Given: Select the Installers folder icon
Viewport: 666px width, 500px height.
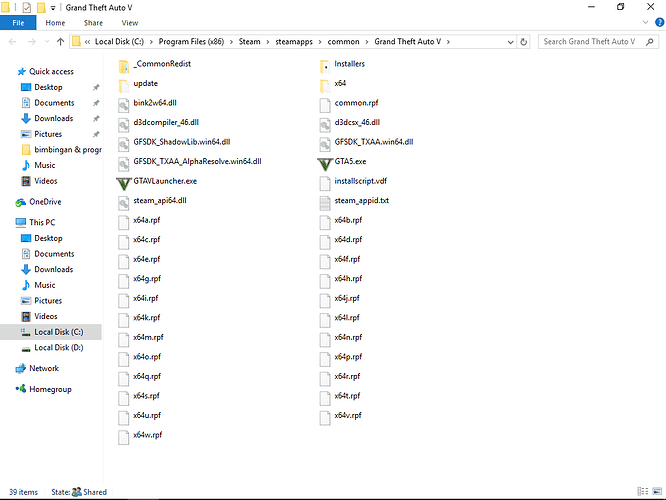Looking at the screenshot, I should pos(325,66).
